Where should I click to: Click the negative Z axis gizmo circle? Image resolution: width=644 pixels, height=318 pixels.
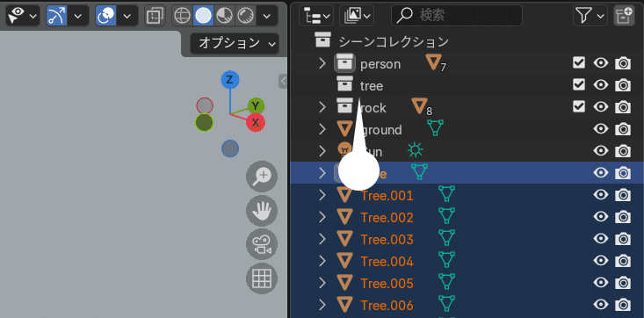(230, 148)
